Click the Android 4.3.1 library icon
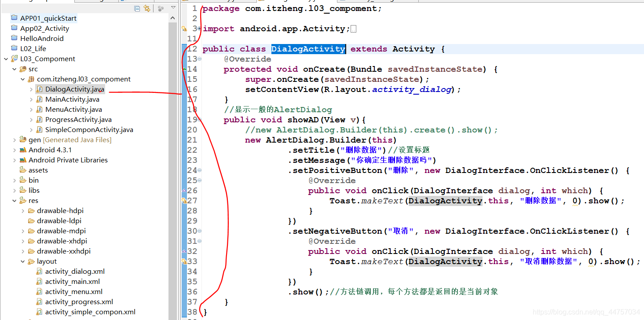This screenshot has height=320, width=644. pyautogui.click(x=23, y=150)
